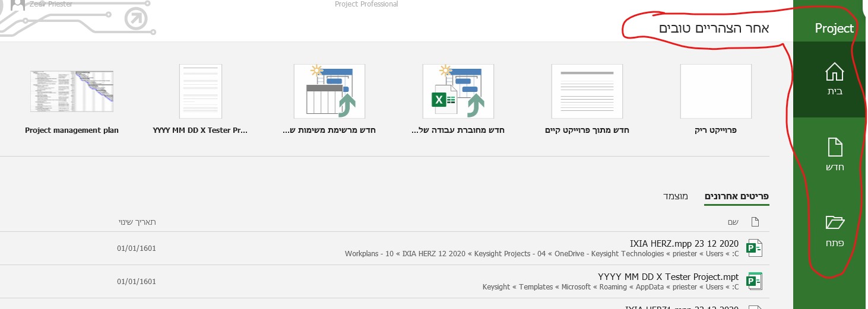The width and height of the screenshot is (868, 309).
Task: Click the Project icon beside Tester Project.mpt
Action: coord(754,281)
